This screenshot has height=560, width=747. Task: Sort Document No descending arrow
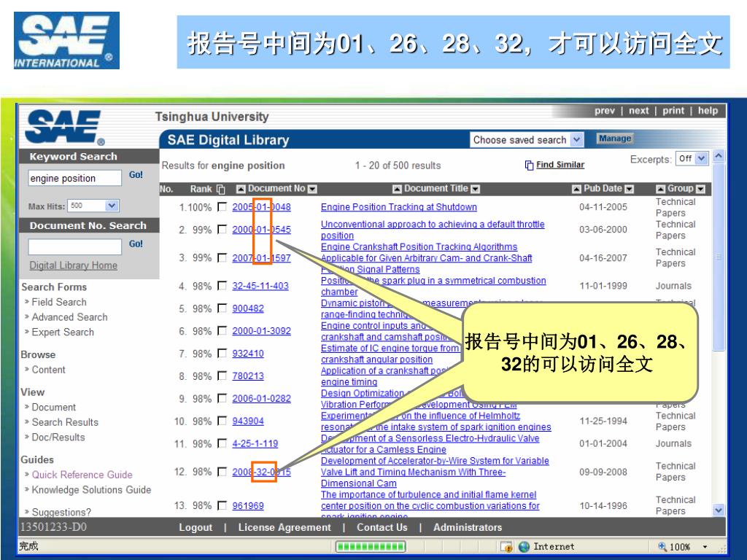click(x=312, y=189)
